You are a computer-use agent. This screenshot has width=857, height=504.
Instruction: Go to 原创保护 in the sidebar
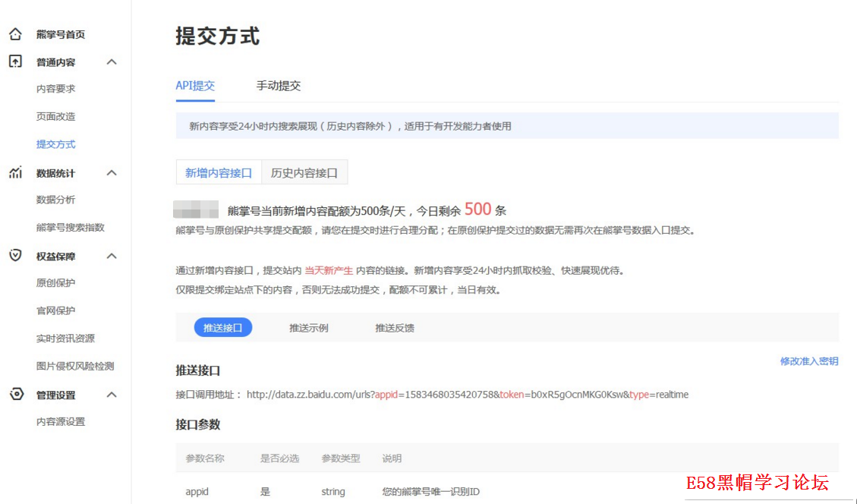click(56, 283)
